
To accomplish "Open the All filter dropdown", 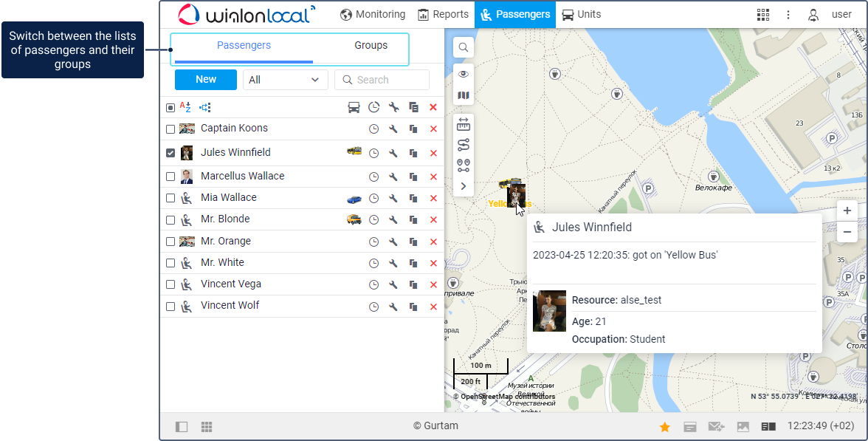I will (x=285, y=80).
